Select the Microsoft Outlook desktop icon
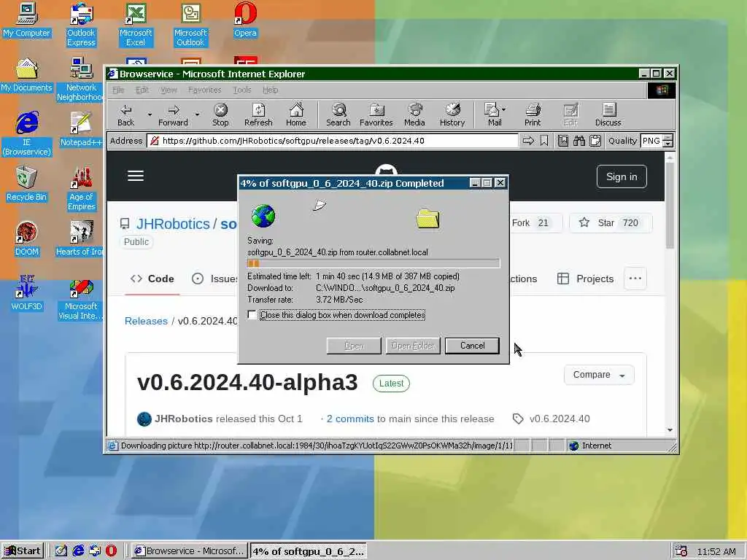 point(190,25)
